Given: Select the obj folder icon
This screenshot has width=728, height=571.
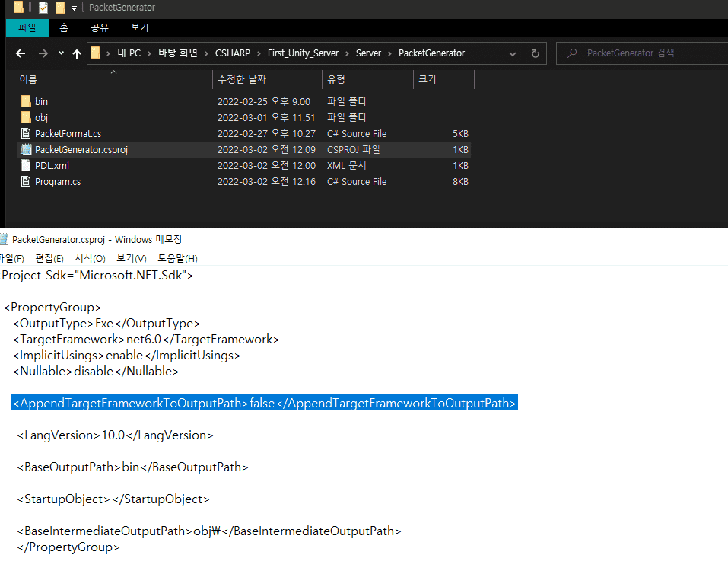Looking at the screenshot, I should 26,117.
